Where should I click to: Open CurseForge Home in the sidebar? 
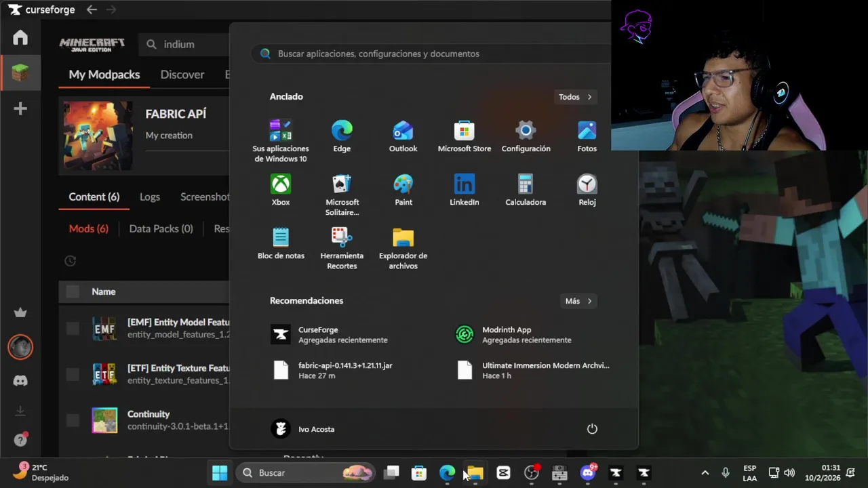[x=20, y=37]
